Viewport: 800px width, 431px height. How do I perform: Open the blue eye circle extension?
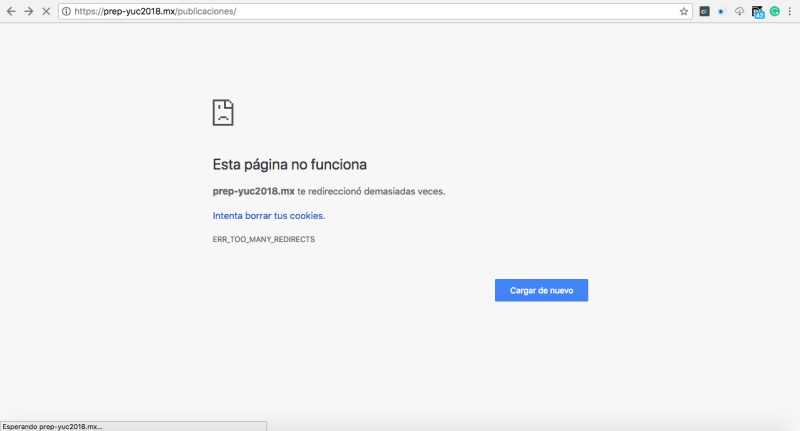click(721, 11)
